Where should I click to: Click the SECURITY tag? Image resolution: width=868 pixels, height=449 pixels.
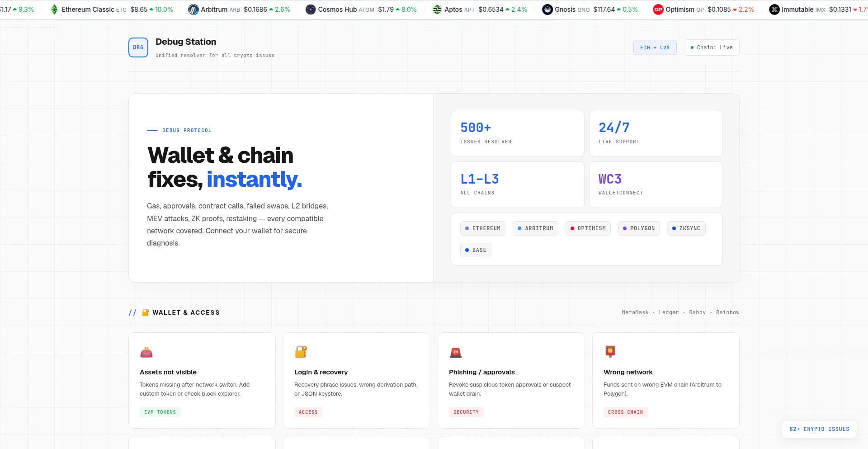pos(466,412)
